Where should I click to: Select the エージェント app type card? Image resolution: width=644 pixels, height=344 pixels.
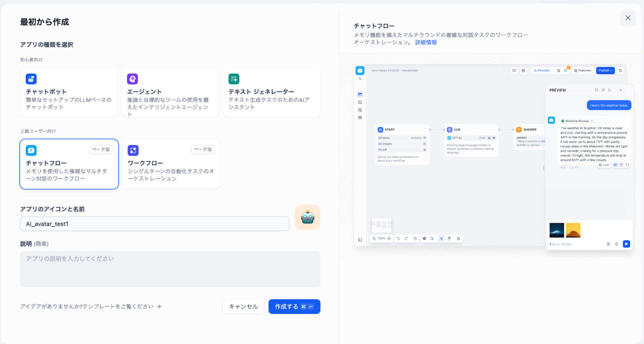(170, 92)
